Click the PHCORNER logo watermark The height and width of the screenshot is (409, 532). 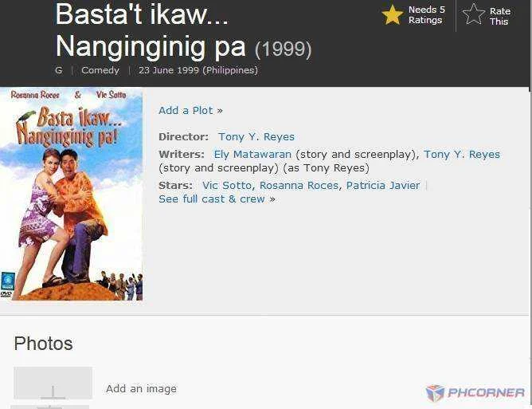[475, 393]
